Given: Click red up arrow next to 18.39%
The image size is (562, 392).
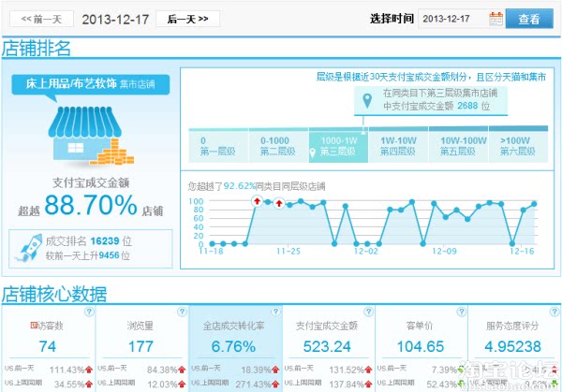Looking at the screenshot, I should [275, 370].
